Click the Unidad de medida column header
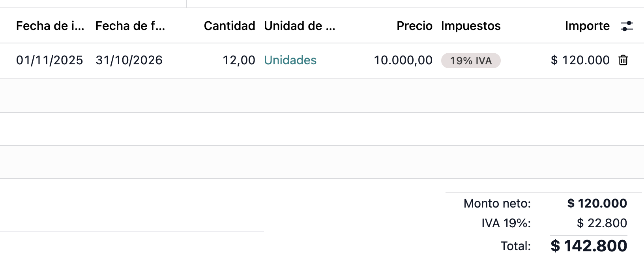Viewport: 644px width, 262px height. click(300, 26)
